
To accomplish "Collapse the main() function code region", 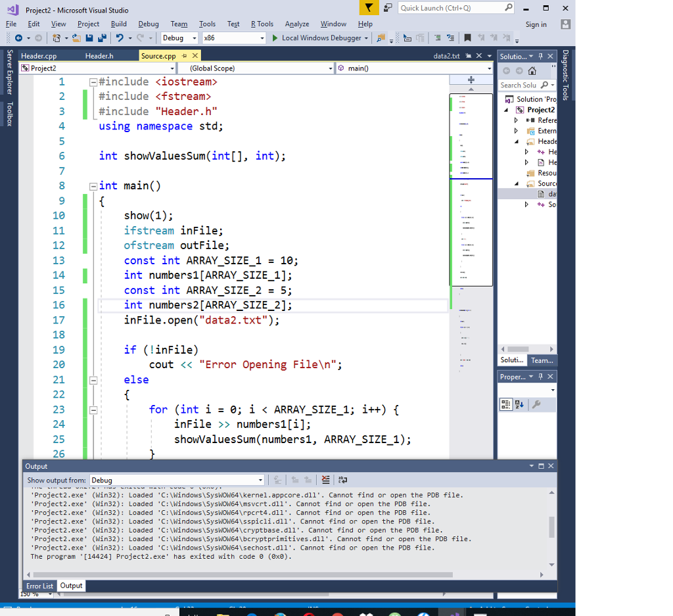I will (x=93, y=185).
